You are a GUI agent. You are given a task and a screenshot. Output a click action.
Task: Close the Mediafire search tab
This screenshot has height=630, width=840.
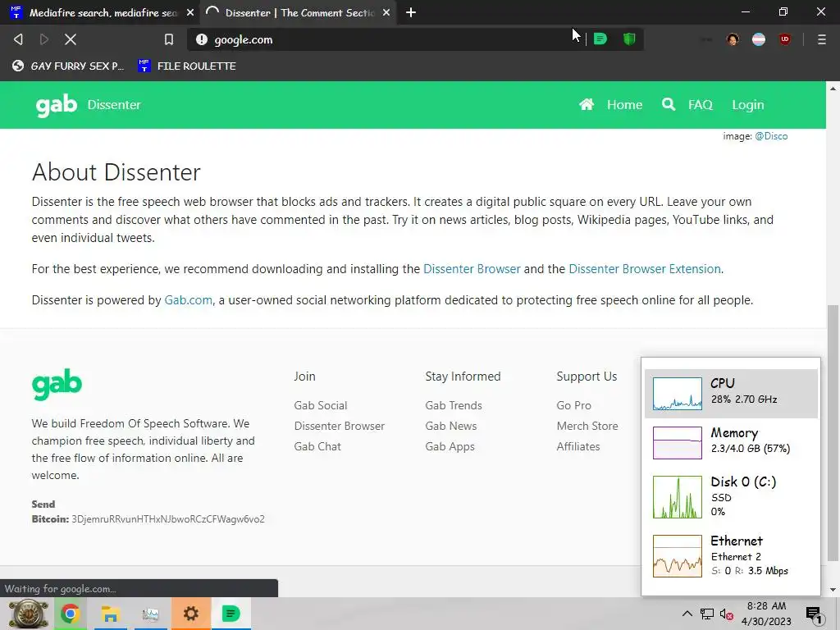pyautogui.click(x=190, y=12)
